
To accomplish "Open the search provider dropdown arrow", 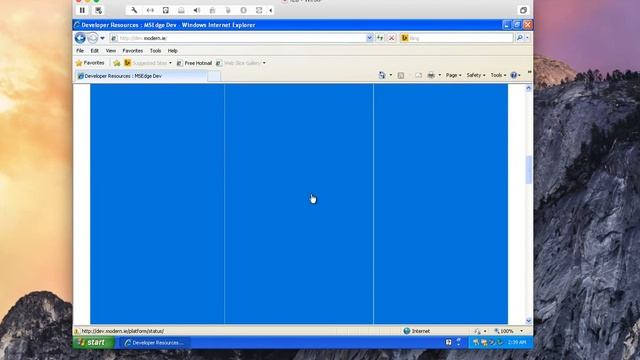I will [527, 38].
